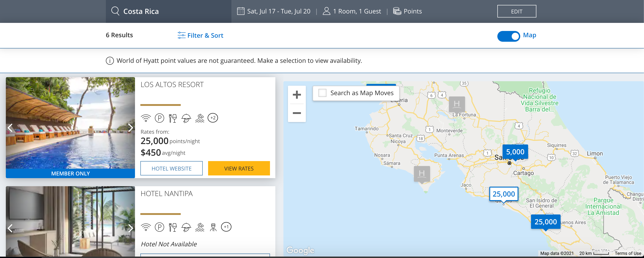Zoom out on the map

click(x=297, y=113)
